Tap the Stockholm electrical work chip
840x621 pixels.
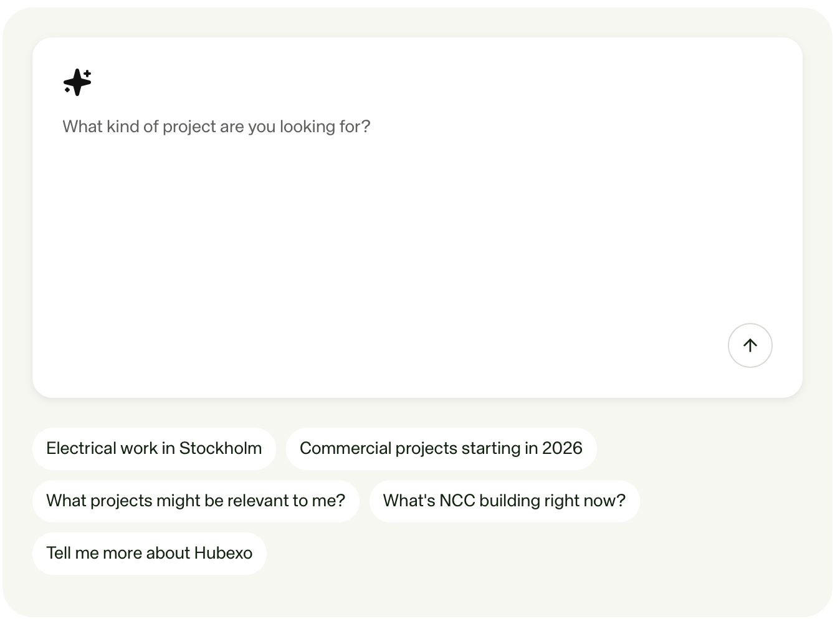pyautogui.click(x=154, y=448)
